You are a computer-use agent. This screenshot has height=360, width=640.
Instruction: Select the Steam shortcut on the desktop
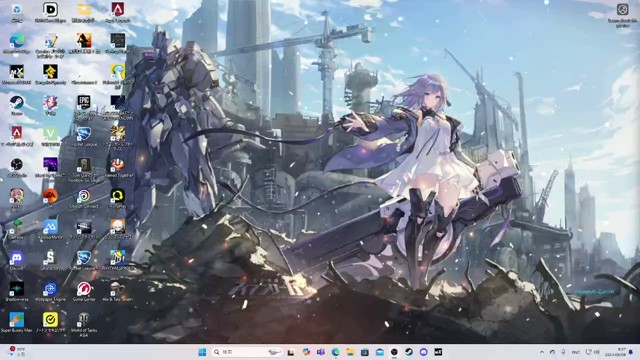pyautogui.click(x=17, y=105)
